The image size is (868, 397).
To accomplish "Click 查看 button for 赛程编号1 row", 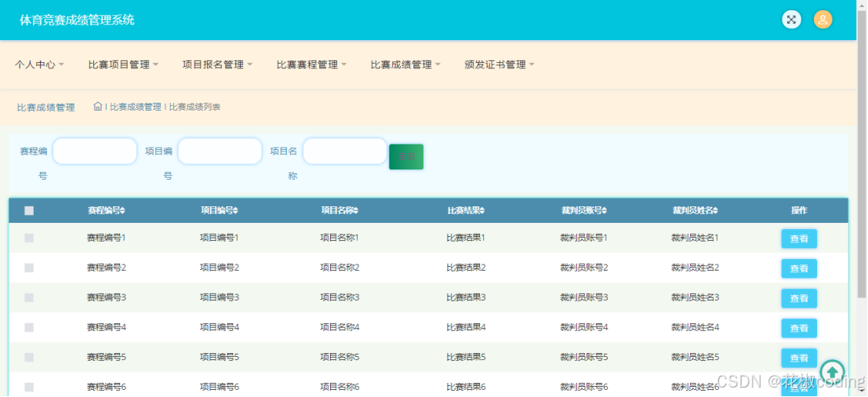I will pos(799,239).
